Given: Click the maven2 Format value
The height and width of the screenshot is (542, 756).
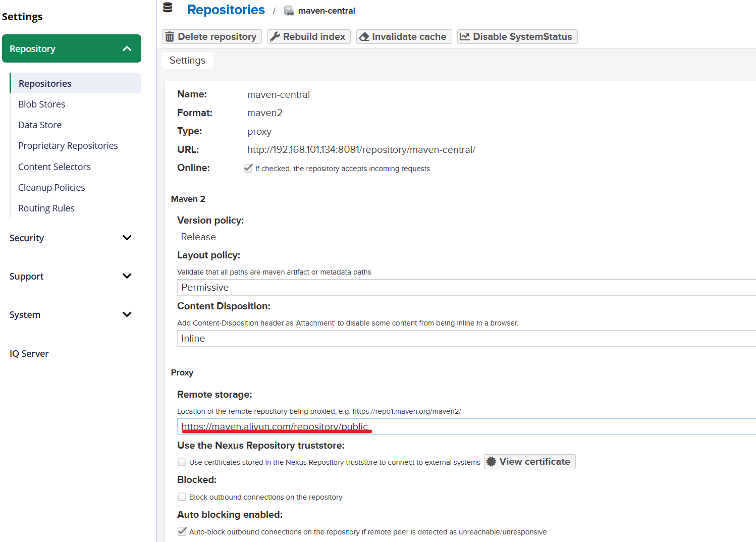Looking at the screenshot, I should click(265, 113).
